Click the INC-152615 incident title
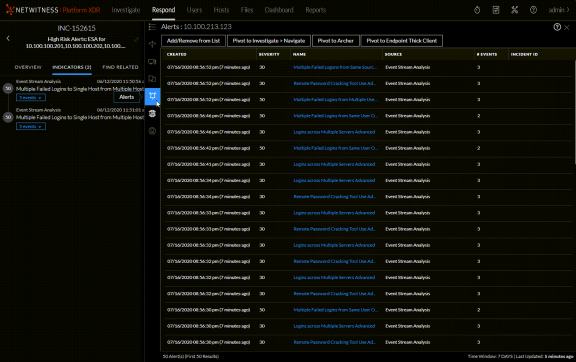Image resolution: width=576 pixels, height=362 pixels. tap(76, 28)
